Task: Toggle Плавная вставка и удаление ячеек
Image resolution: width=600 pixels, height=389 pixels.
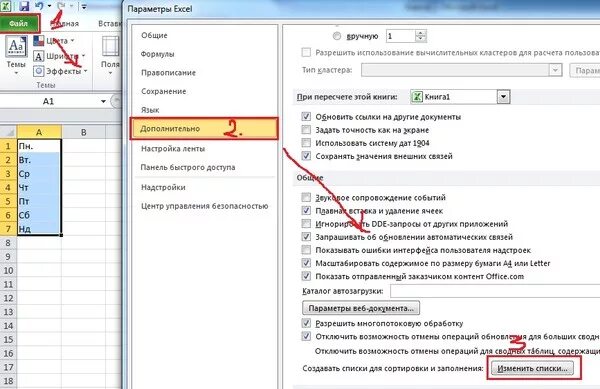Action: [x=306, y=211]
